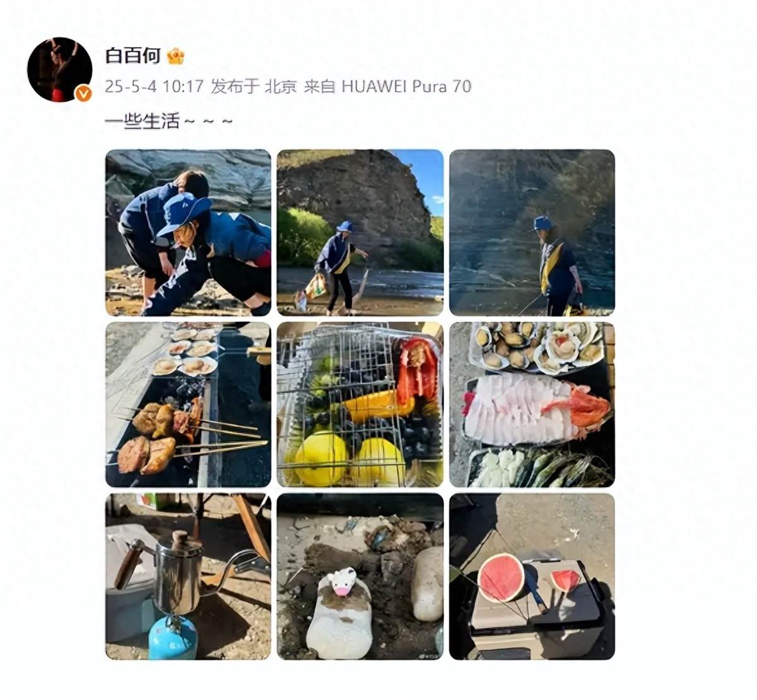Screen dimensions: 757x700
Task: Open the user avatar profile picture
Action: [x=60, y=69]
